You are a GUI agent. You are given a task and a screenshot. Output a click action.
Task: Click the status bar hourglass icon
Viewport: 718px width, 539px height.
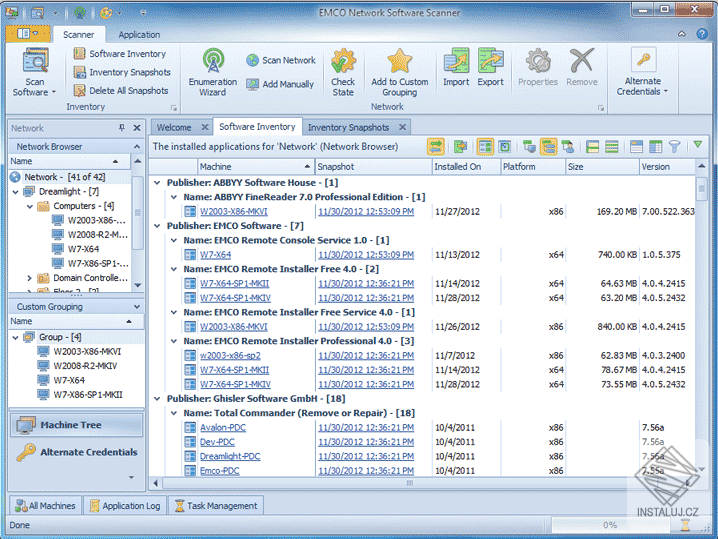click(685, 525)
